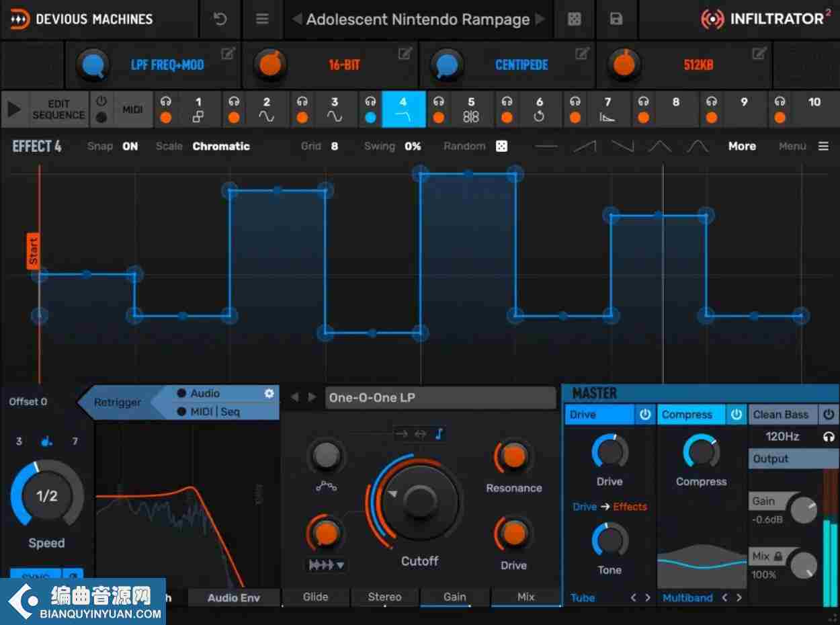Open the One-O-One LP filter type selector
840x625 pixels.
(441, 397)
